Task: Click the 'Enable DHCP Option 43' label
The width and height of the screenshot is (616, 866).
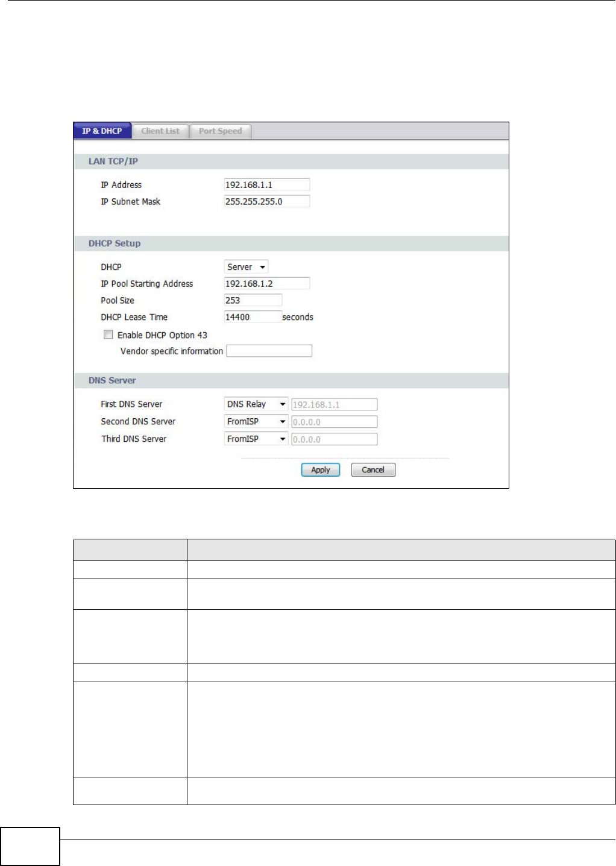Action: [x=162, y=335]
